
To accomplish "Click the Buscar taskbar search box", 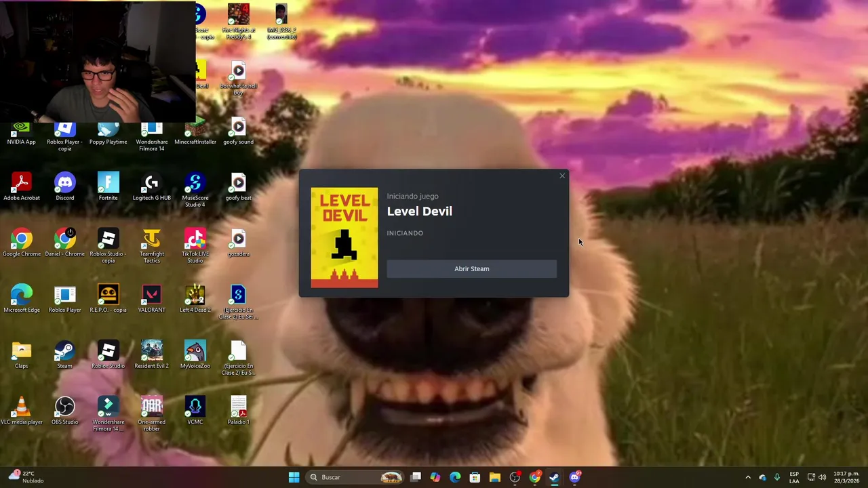I will point(355,477).
